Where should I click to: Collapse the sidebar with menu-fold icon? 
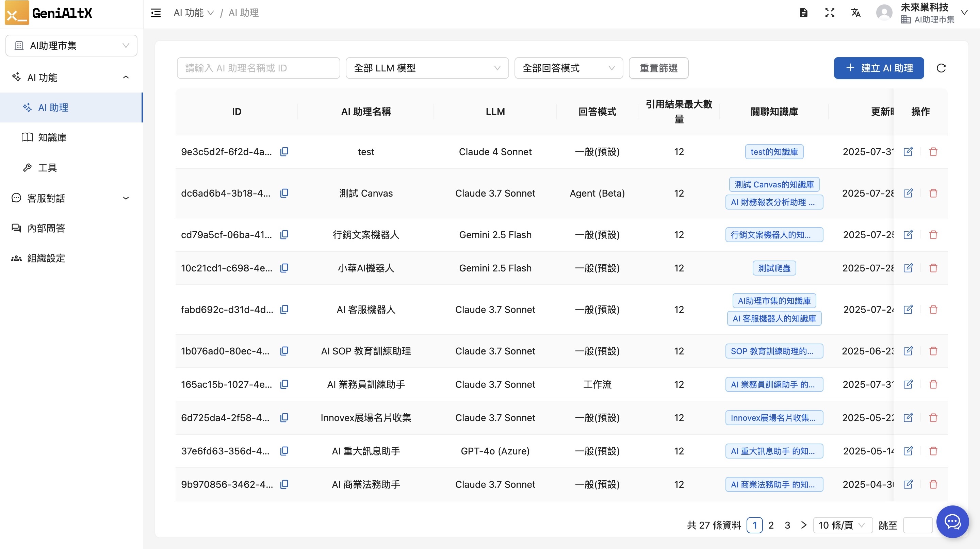pyautogui.click(x=156, y=13)
